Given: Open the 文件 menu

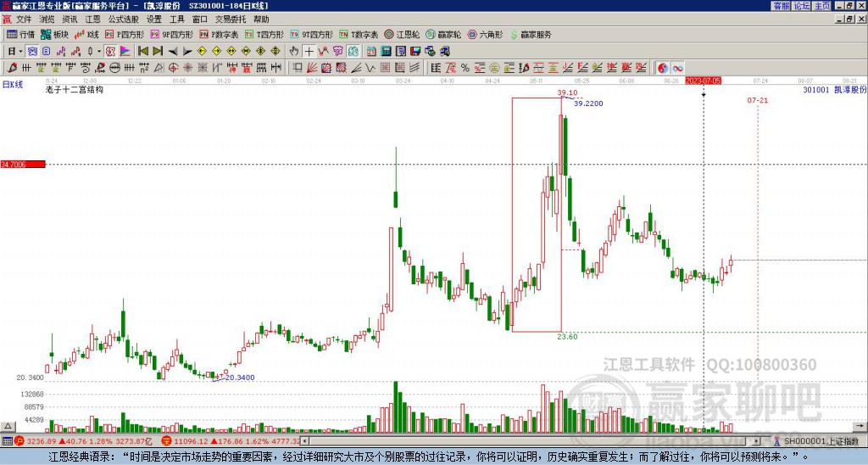Looking at the screenshot, I should pos(23,20).
